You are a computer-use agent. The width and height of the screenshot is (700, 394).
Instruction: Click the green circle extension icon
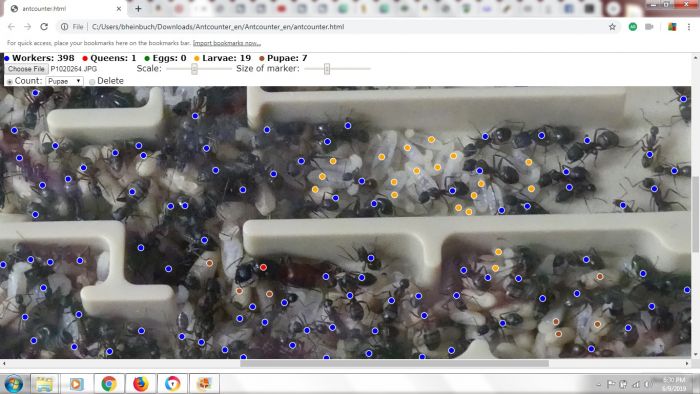[633, 27]
